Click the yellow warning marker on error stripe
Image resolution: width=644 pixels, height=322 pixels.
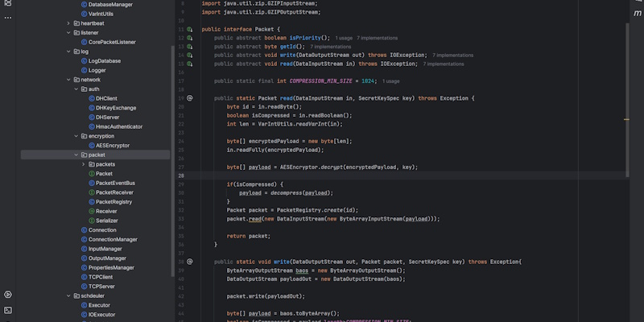(627, 119)
